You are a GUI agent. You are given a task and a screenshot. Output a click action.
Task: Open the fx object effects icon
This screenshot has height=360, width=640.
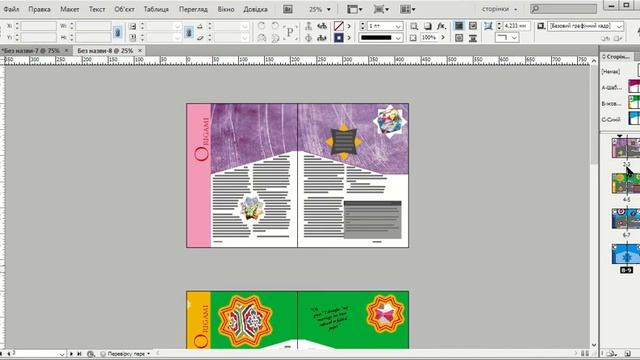click(441, 26)
